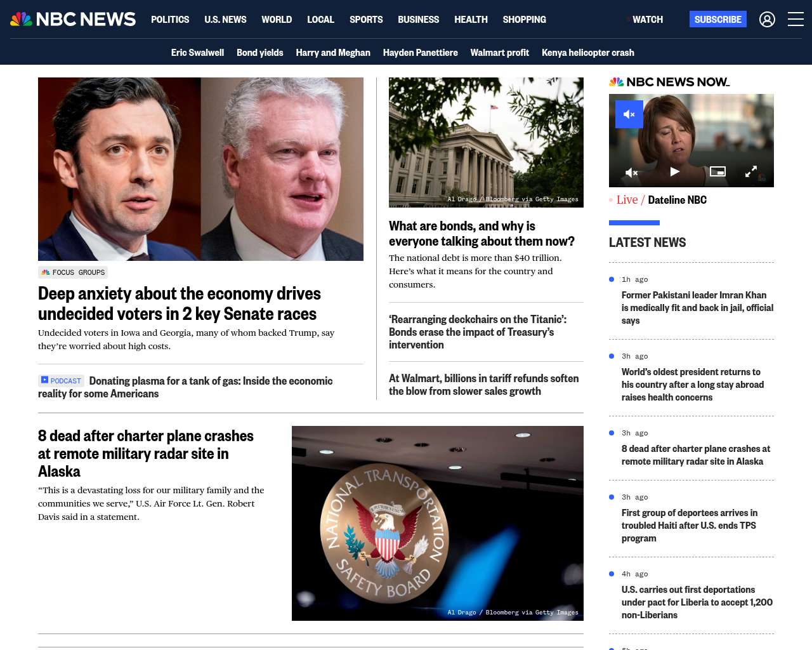The height and width of the screenshot is (650, 812).
Task: Click the NBC News peacock logo
Action: point(73,19)
